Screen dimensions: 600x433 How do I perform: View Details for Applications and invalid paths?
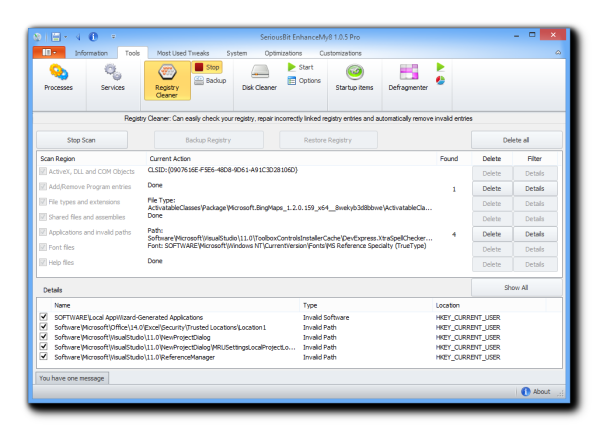(x=535, y=234)
